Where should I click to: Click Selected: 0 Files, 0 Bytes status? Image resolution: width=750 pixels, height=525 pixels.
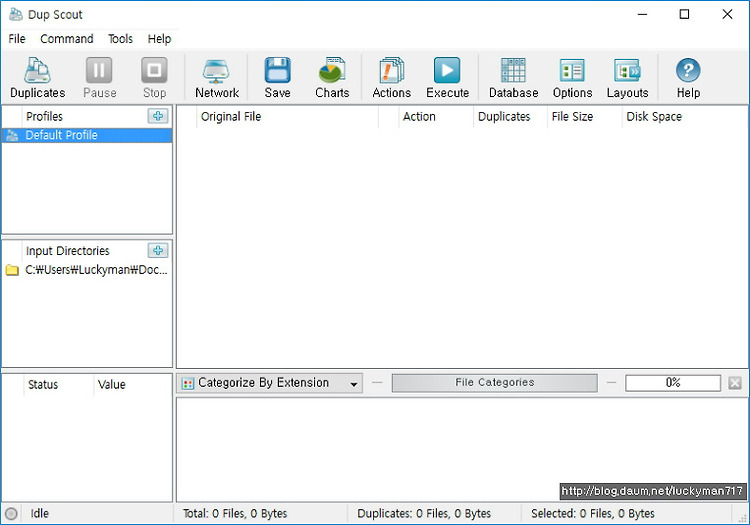tap(593, 514)
